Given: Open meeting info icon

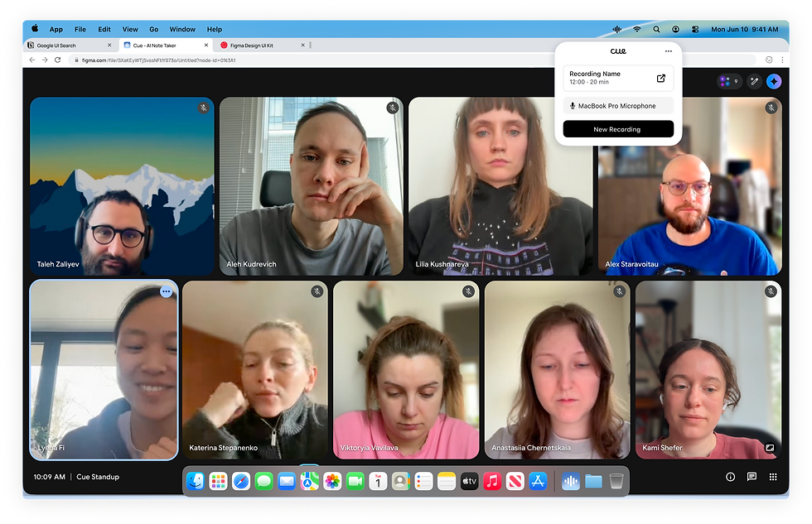Looking at the screenshot, I should click(730, 477).
